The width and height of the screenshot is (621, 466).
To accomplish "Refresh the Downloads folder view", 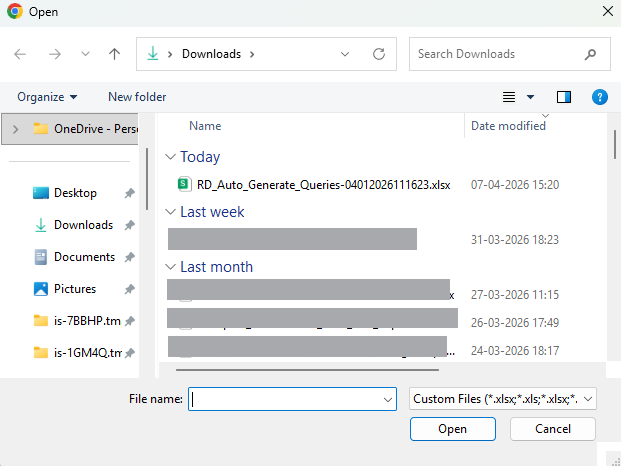I will (x=379, y=54).
